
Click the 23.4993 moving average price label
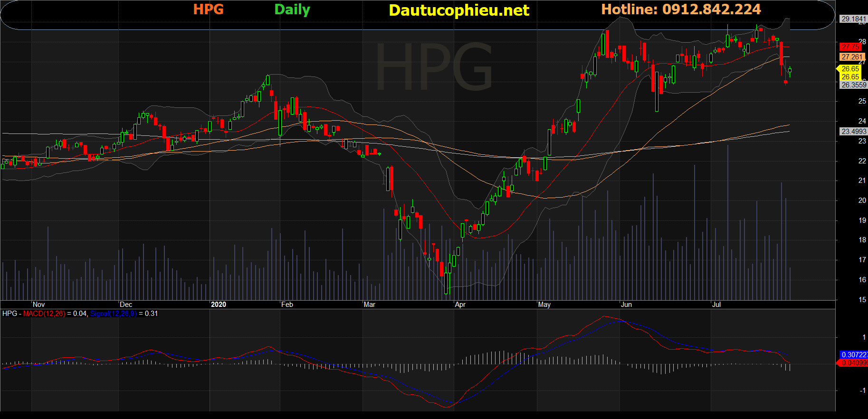pos(853,132)
